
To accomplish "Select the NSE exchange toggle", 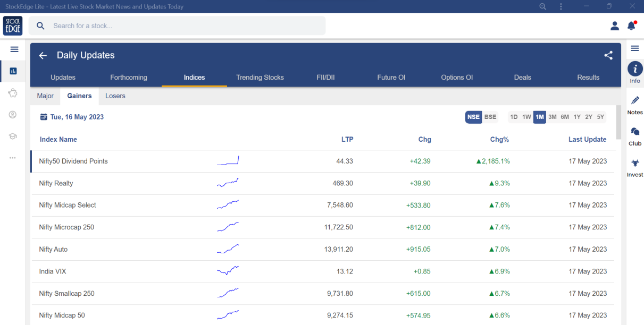I will [x=473, y=117].
